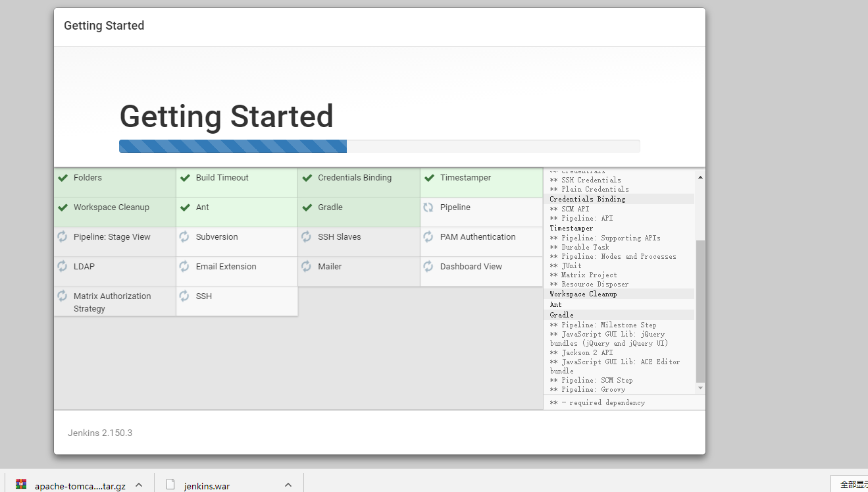
Task: Select the Pipeline: Stage View label
Action: 112,237
